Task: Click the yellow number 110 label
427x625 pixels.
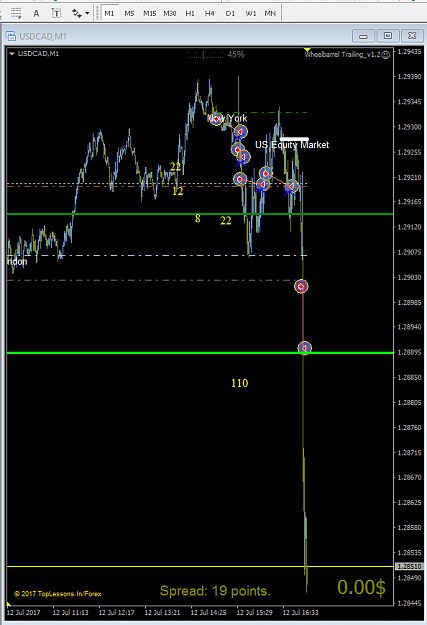Action: 240,383
